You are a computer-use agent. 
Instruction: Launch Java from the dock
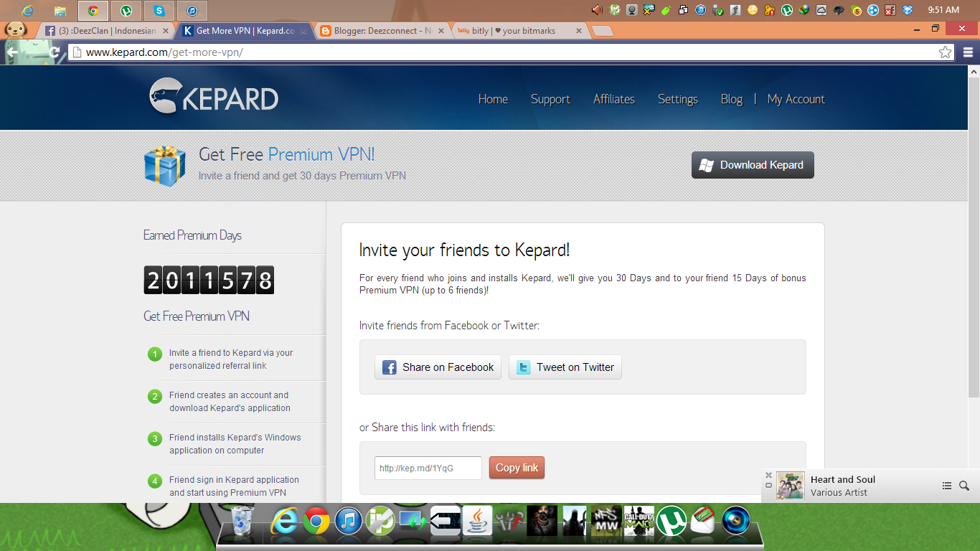click(476, 521)
